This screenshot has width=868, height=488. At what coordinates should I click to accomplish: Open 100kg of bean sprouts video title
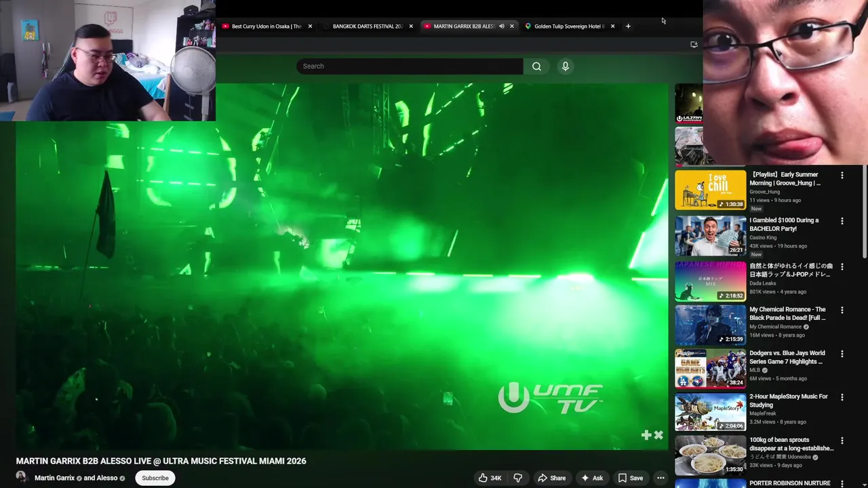(791, 444)
